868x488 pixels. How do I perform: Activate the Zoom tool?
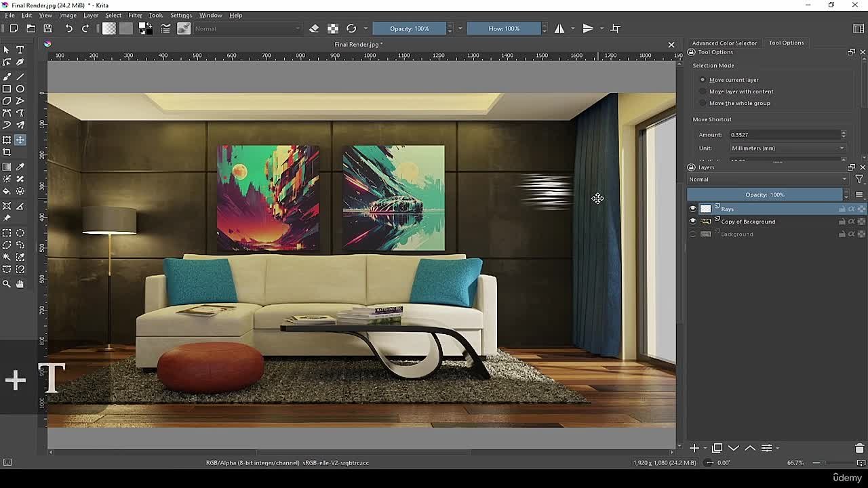click(7, 284)
